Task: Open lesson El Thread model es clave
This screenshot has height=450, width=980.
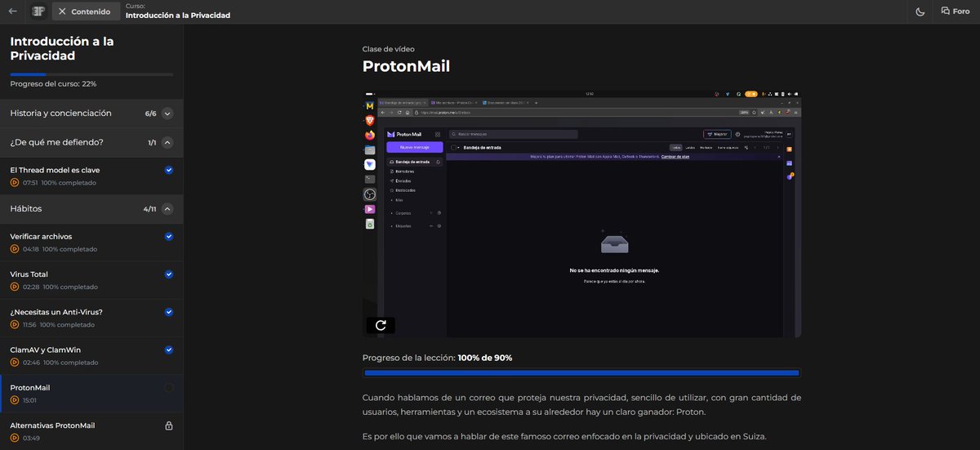Action: (x=91, y=176)
